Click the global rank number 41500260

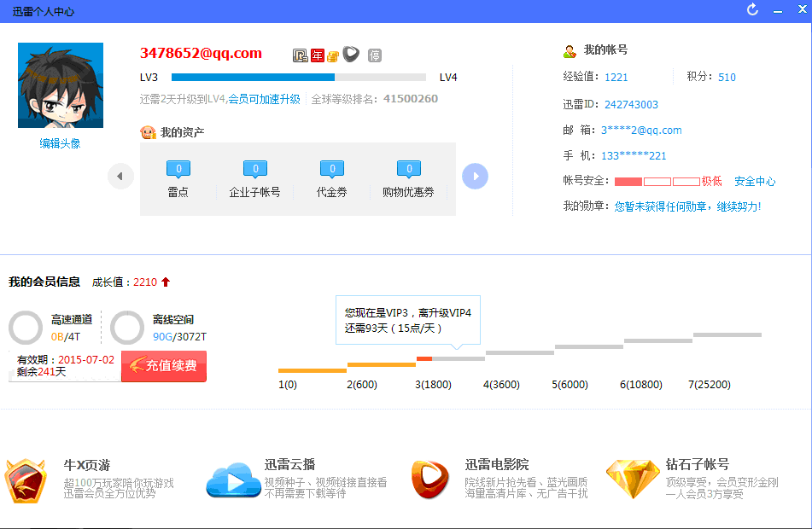411,99
